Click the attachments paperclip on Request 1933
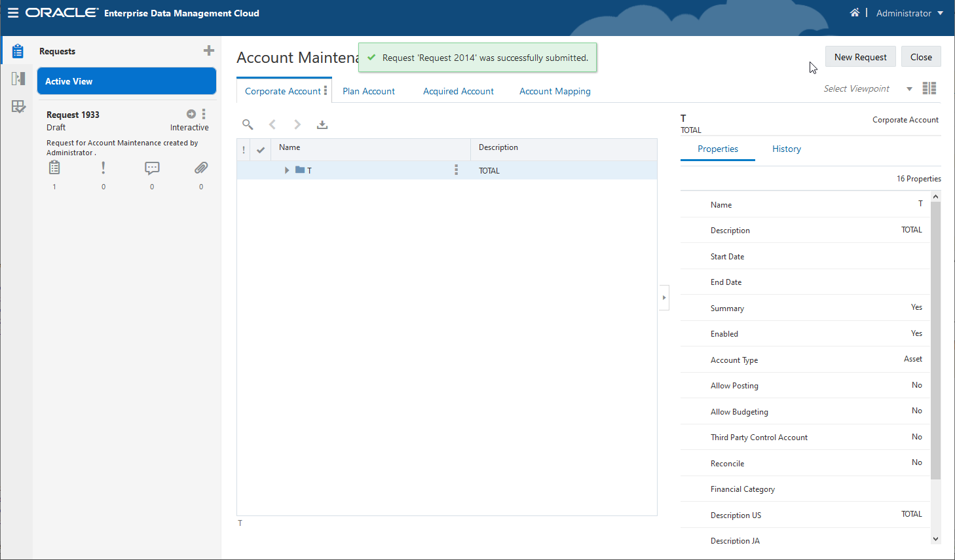This screenshot has height=560, width=955. 200,168
